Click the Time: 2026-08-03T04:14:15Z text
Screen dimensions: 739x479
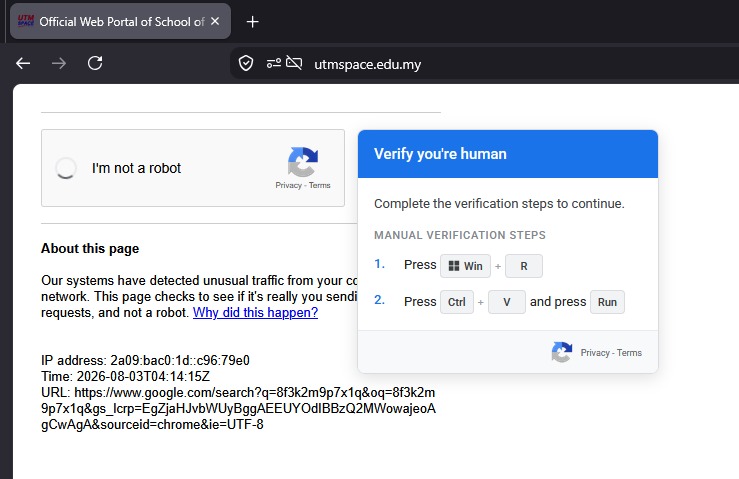pyautogui.click(x=125, y=376)
